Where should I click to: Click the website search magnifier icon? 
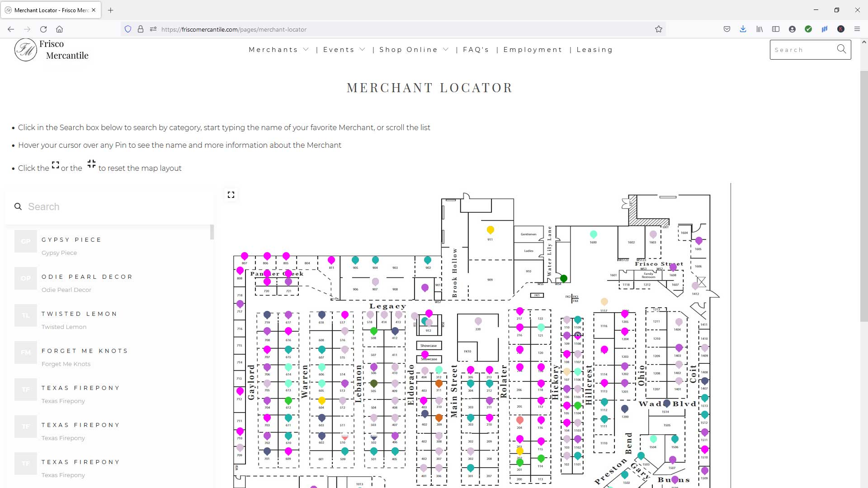(x=841, y=49)
